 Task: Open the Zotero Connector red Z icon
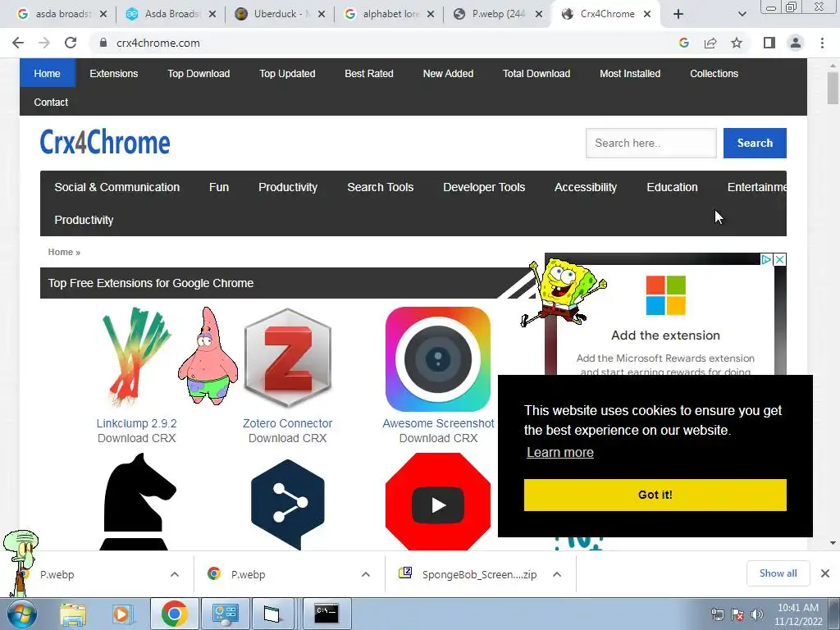coord(288,358)
